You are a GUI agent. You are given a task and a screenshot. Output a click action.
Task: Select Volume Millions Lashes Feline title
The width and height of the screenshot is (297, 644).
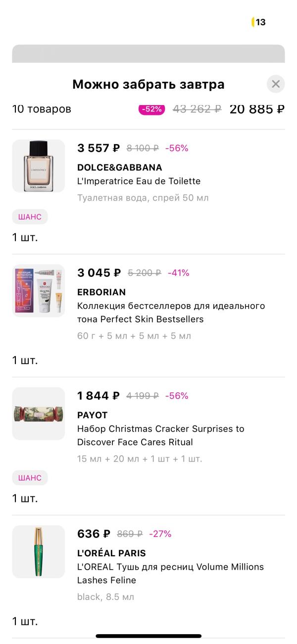[170, 573]
